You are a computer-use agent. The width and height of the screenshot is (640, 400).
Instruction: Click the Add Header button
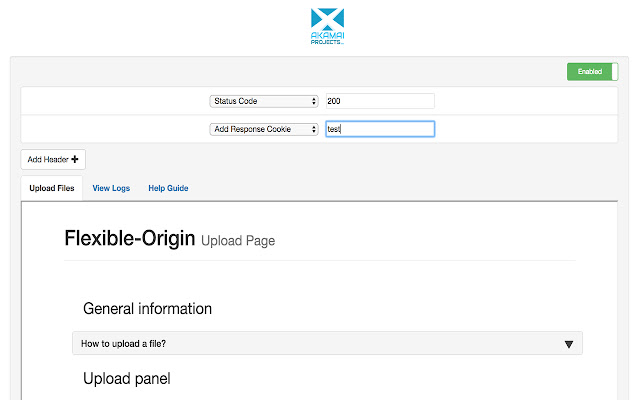coord(53,159)
